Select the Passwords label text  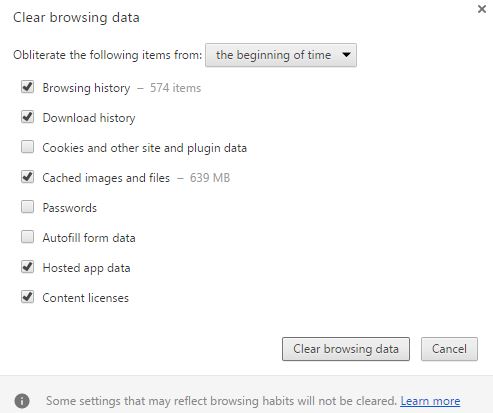70,208
